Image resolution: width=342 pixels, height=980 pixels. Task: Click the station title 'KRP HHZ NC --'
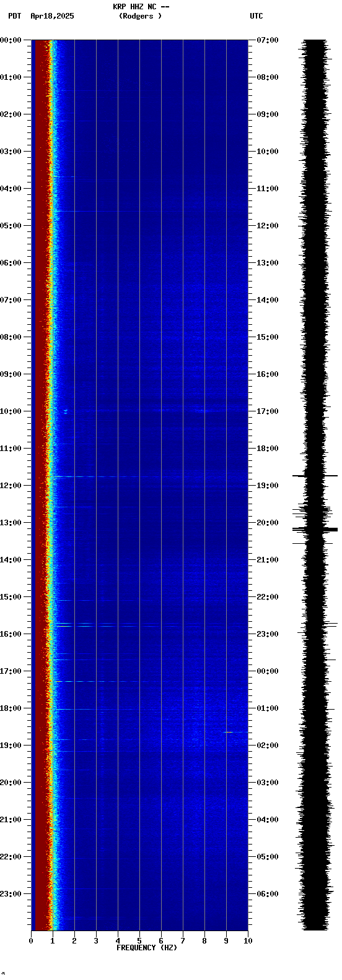pos(141,7)
